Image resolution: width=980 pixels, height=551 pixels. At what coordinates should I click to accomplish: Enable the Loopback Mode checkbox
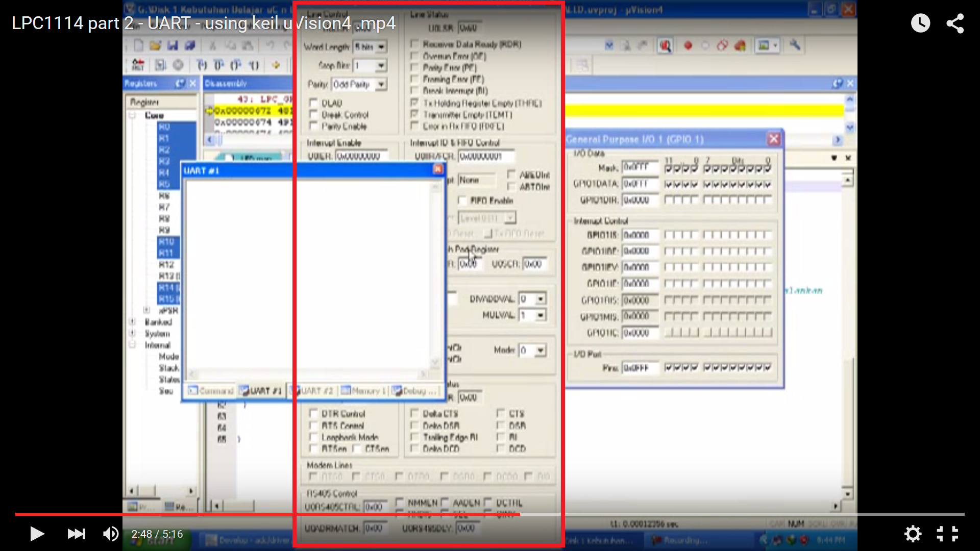click(x=313, y=437)
